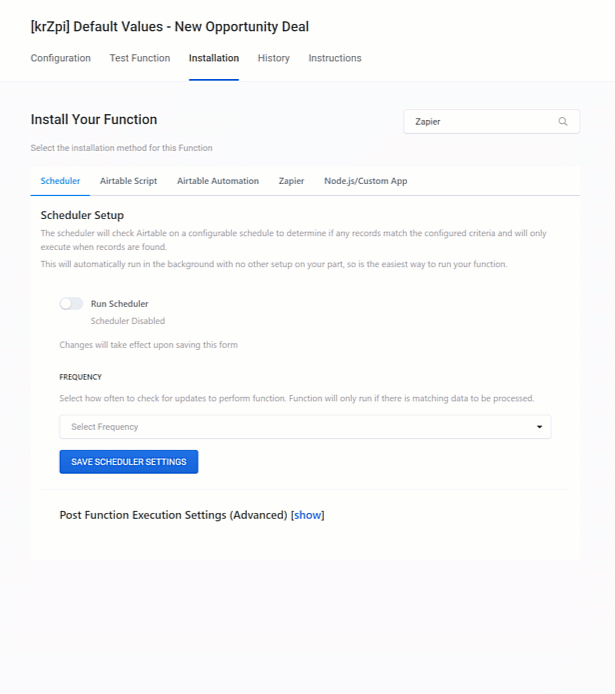
Task: Select the Installation tab
Action: (x=214, y=58)
